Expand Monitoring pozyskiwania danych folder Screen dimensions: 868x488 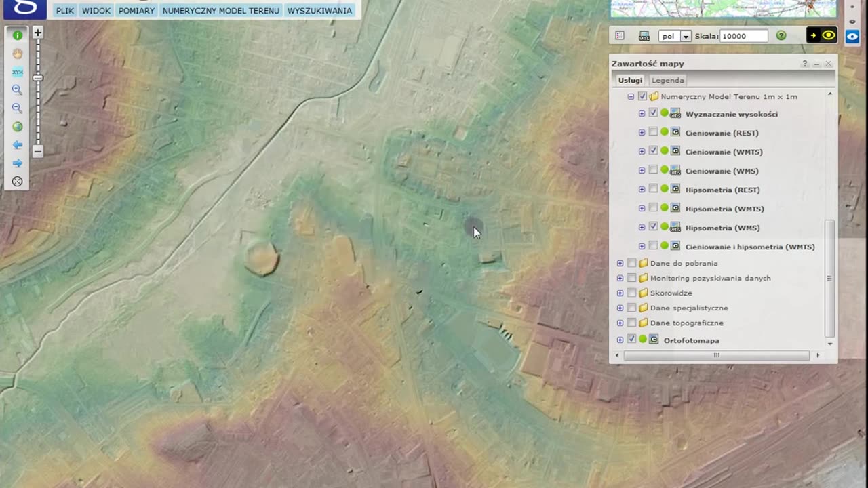[x=620, y=278]
